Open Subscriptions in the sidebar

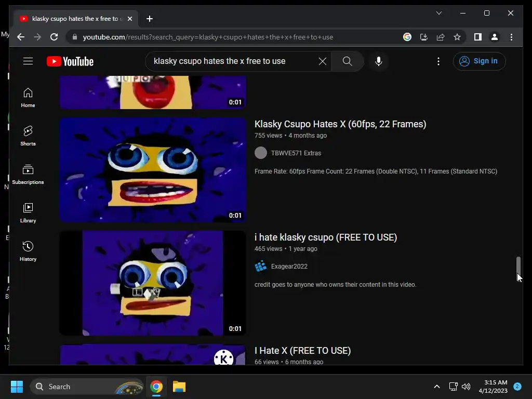28,175
